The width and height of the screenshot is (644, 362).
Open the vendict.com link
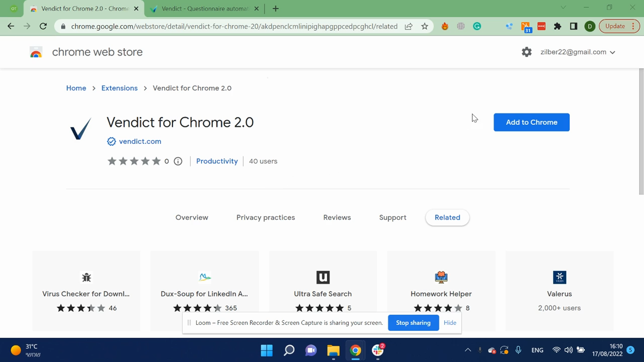140,141
